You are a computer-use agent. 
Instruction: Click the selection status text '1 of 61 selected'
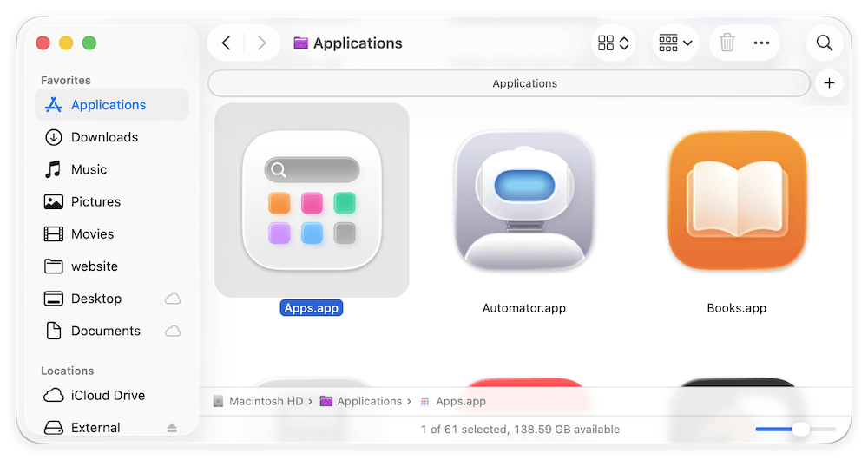(x=464, y=430)
